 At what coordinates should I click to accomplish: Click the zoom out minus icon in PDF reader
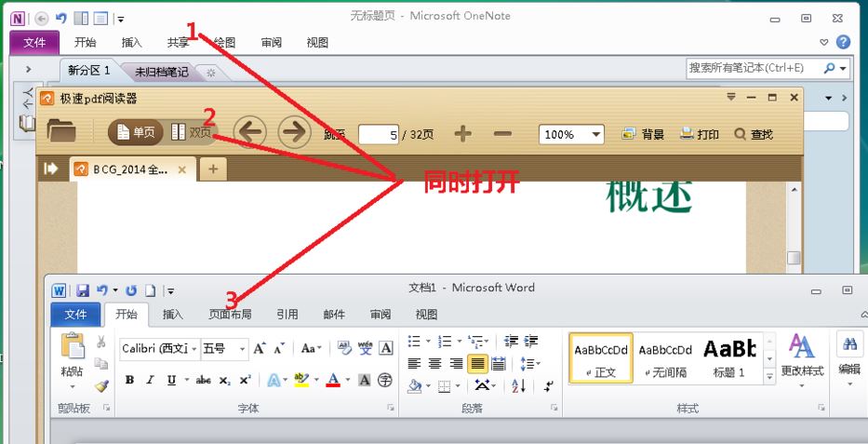pos(502,134)
